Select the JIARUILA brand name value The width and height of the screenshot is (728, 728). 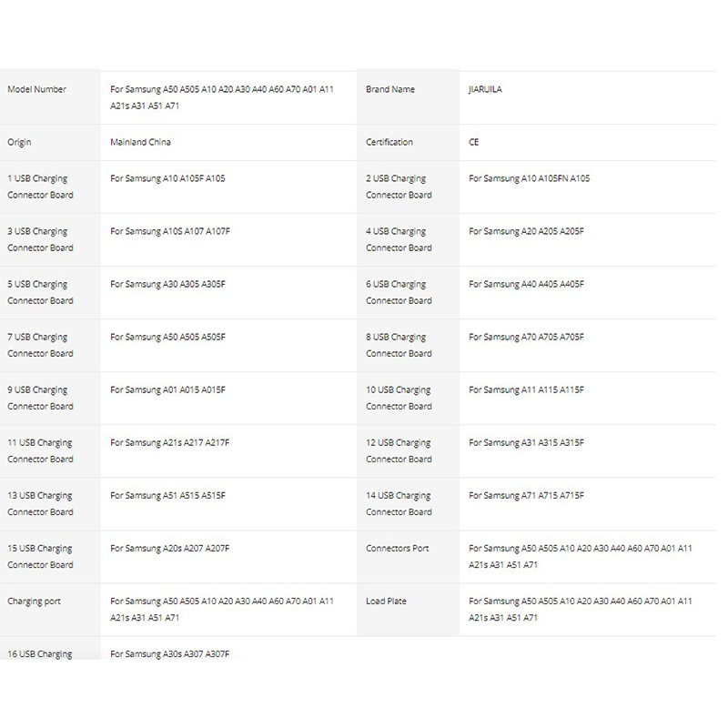click(x=485, y=90)
